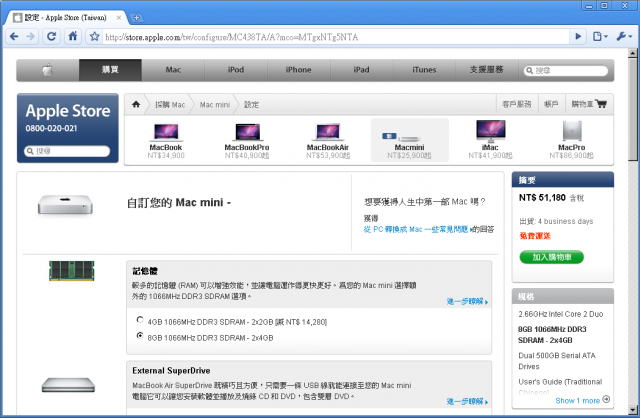
Task: Select the Macmini product icon
Action: (409, 140)
